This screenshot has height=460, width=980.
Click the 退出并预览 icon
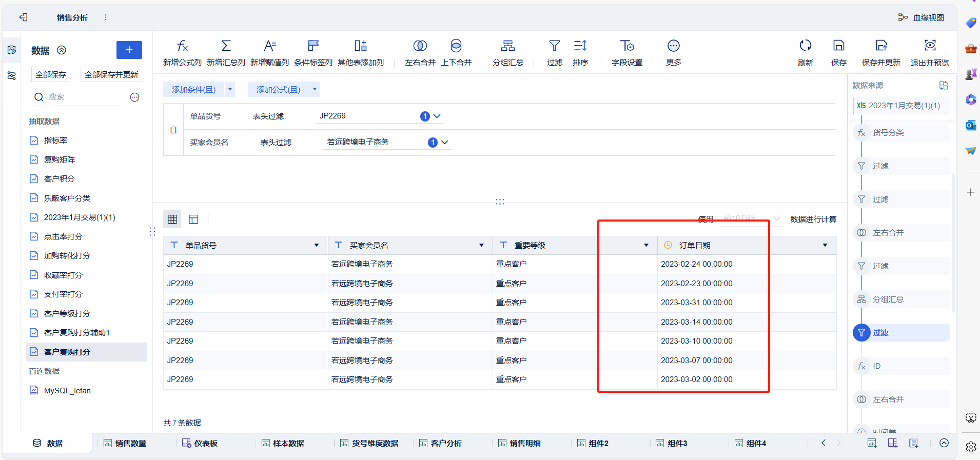[930, 45]
